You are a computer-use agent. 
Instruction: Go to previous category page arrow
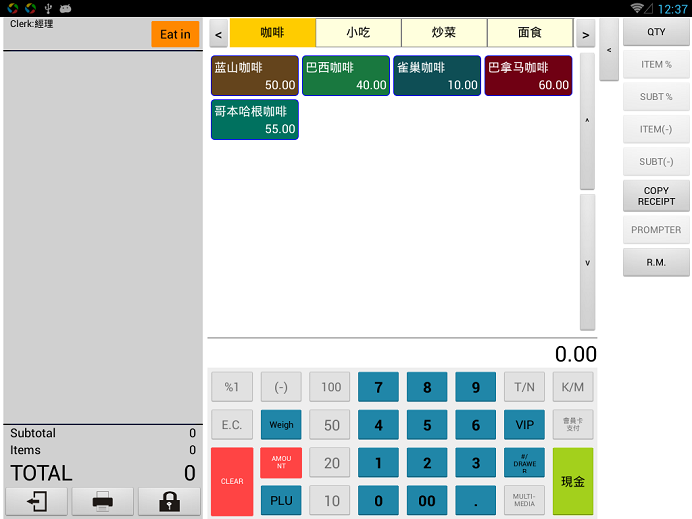(218, 34)
